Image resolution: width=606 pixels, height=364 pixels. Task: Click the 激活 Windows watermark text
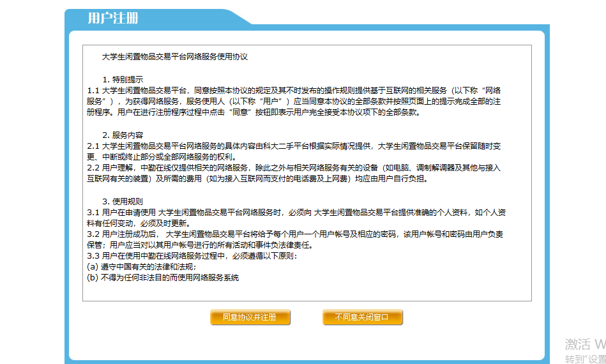[585, 344]
